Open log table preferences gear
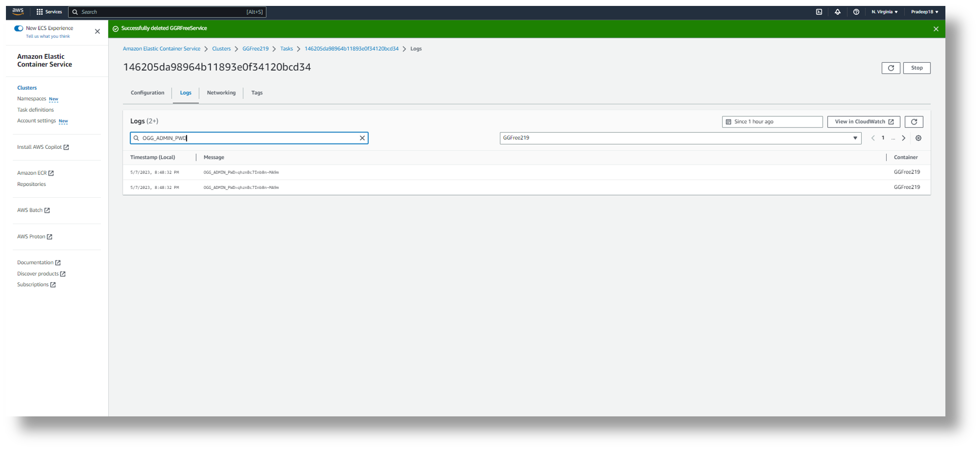 point(918,138)
